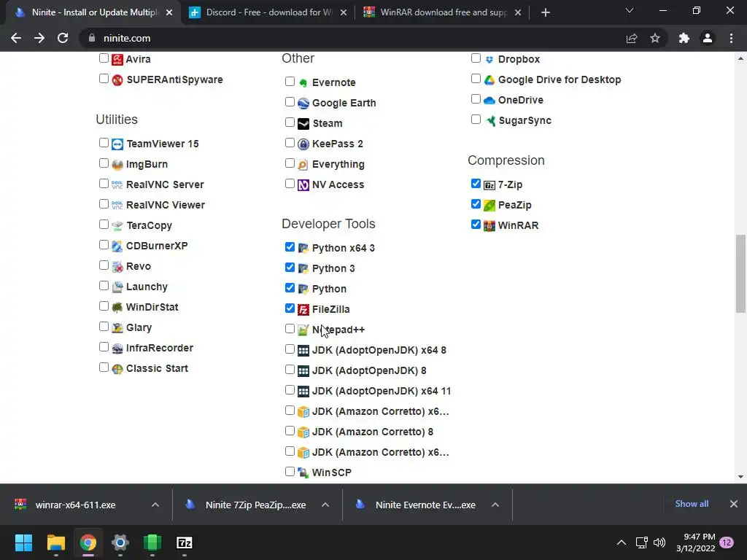Expand options for winrar-x64-611.exe download
Viewport: 747px width, 560px height.
point(155,505)
